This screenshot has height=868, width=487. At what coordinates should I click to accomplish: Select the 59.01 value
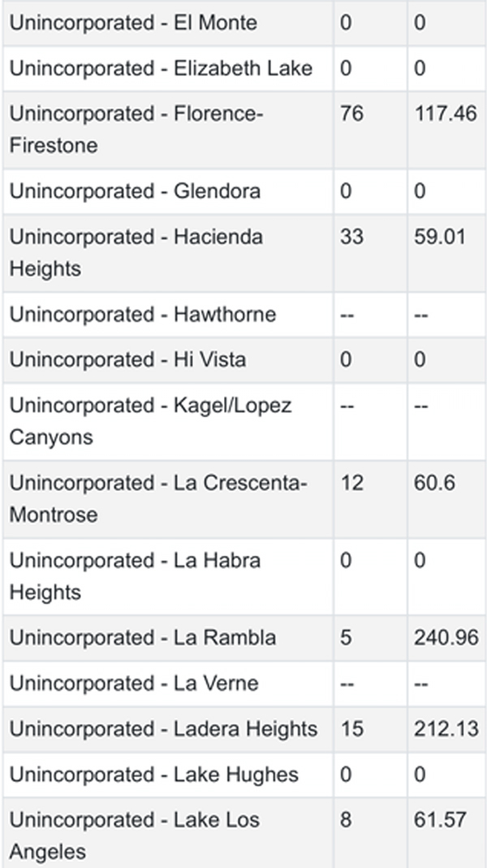coord(439,237)
